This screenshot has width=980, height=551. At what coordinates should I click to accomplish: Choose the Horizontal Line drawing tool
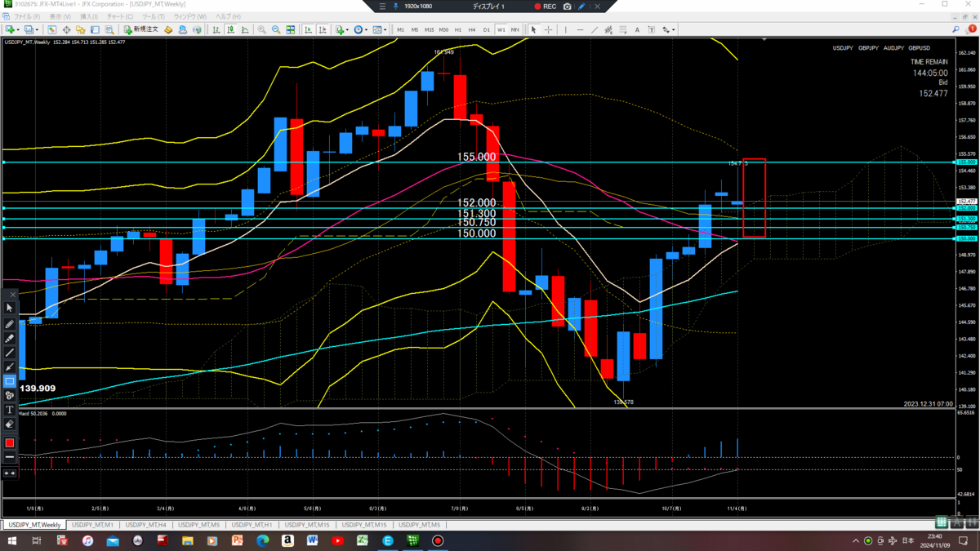[x=580, y=29]
